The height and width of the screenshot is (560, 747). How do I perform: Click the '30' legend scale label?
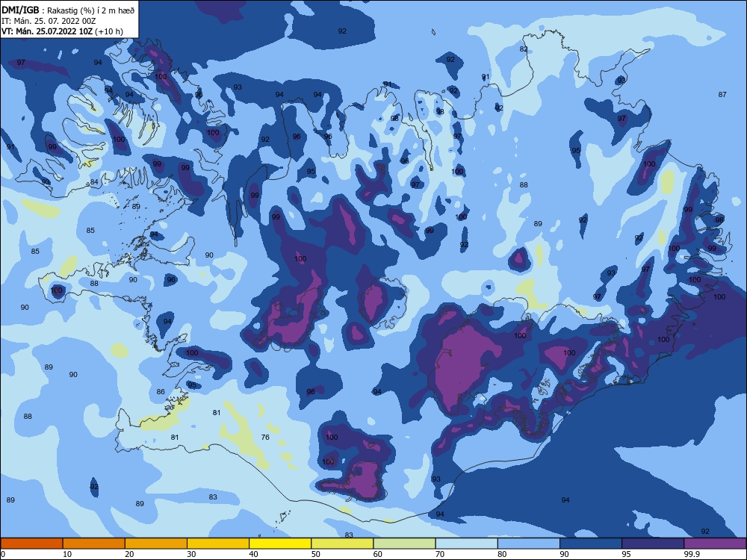tap(191, 554)
